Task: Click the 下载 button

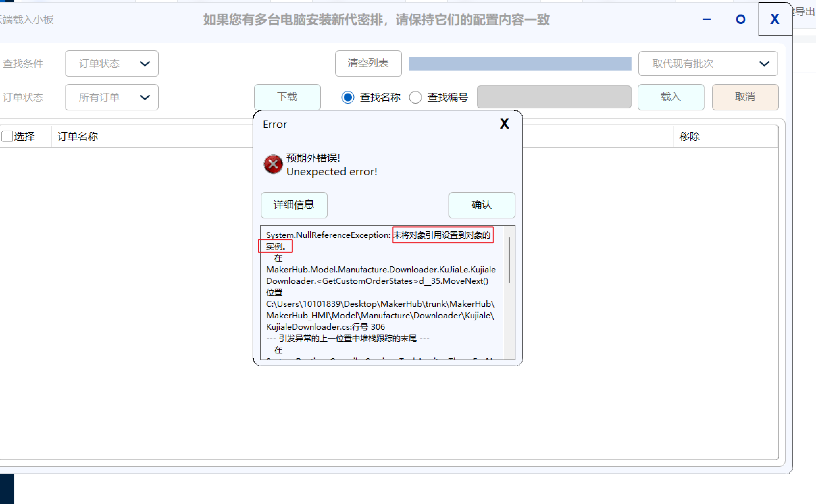Action: pos(287,97)
